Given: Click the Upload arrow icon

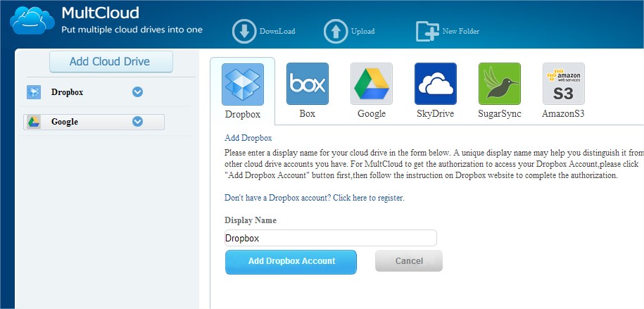Looking at the screenshot, I should [x=336, y=31].
